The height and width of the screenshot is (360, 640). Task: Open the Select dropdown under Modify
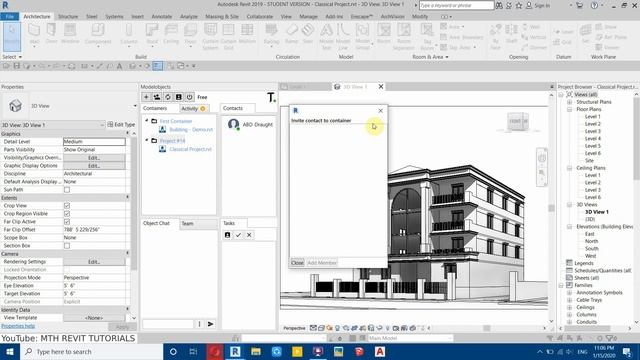(x=12, y=57)
